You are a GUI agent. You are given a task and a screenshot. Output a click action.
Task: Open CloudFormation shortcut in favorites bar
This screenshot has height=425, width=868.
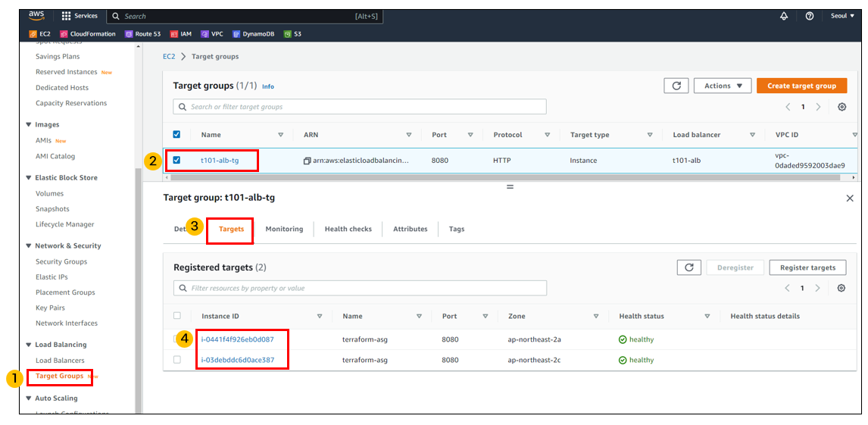tap(88, 34)
